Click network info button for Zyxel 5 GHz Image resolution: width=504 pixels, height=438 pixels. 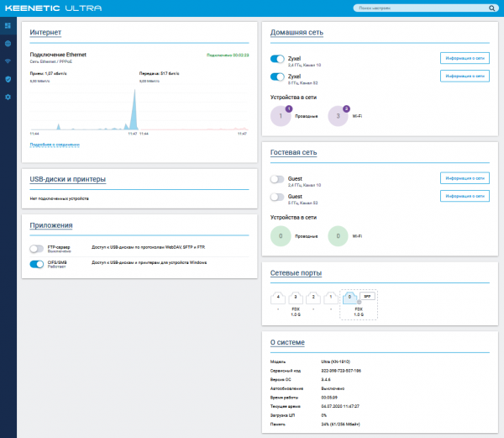tap(465, 76)
